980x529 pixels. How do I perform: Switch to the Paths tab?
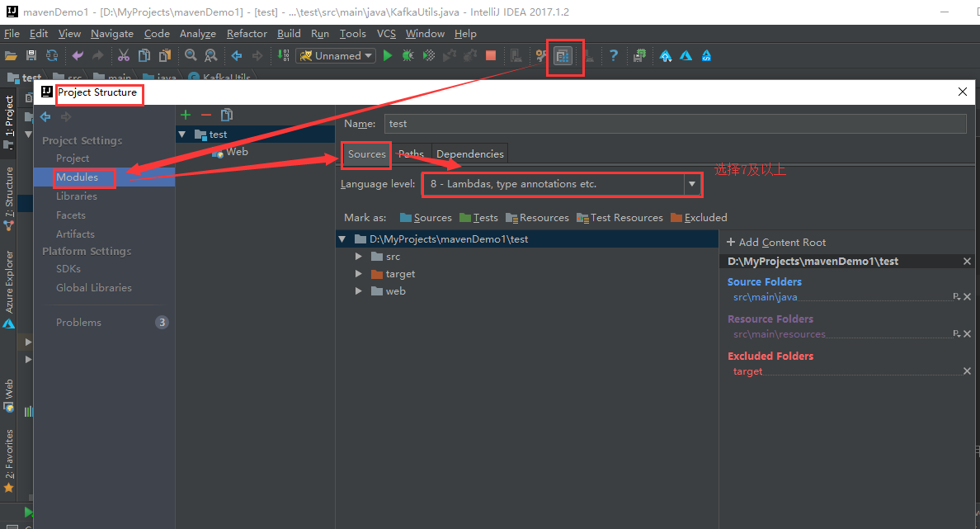click(411, 154)
